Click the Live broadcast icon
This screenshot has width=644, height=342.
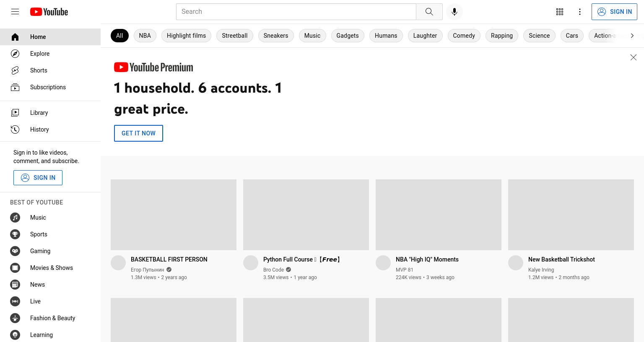coord(15,301)
